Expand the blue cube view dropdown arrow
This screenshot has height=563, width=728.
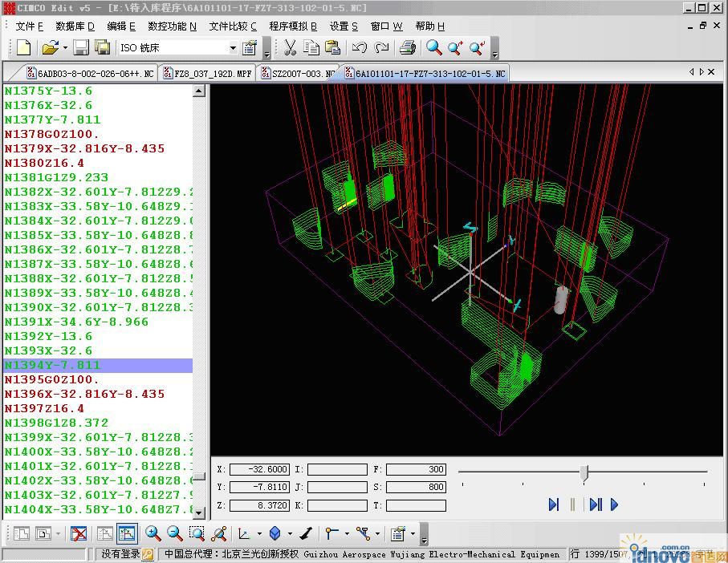point(290,534)
